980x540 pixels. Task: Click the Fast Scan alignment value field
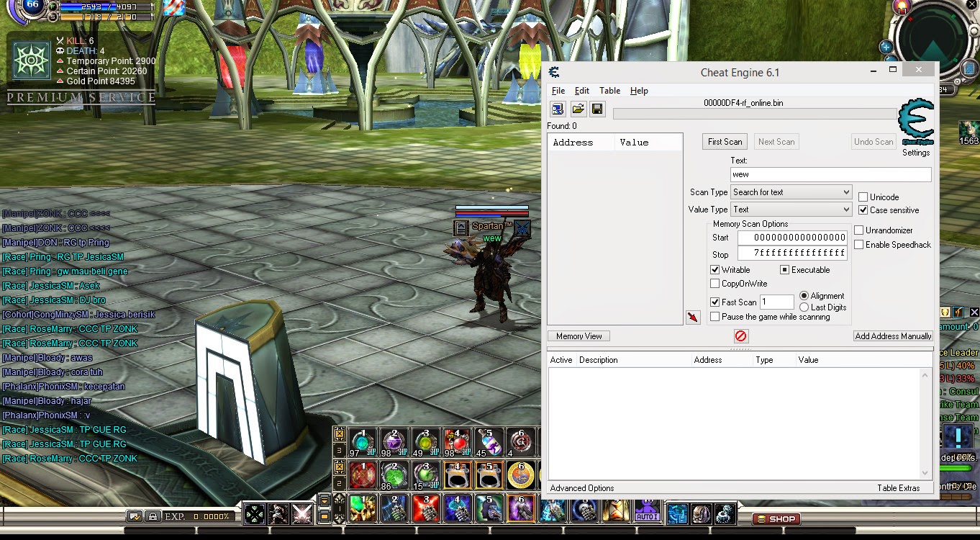tap(777, 302)
